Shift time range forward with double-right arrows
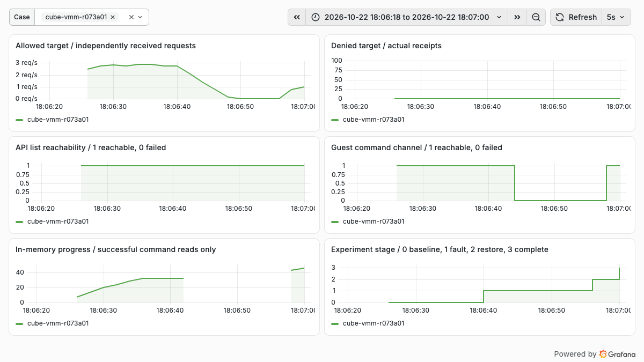644x362 pixels. point(517,17)
